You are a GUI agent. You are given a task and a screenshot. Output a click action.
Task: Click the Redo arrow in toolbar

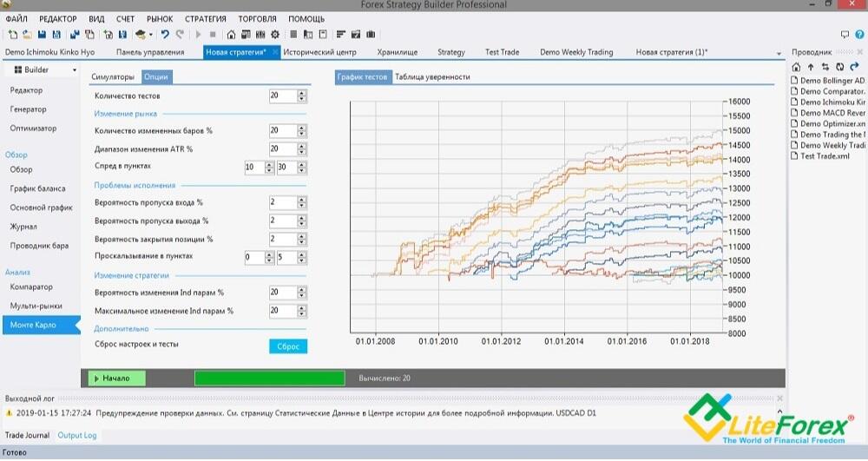pyautogui.click(x=180, y=35)
